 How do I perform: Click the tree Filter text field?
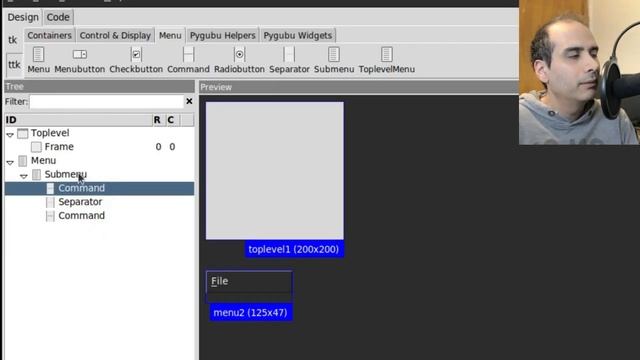click(107, 101)
